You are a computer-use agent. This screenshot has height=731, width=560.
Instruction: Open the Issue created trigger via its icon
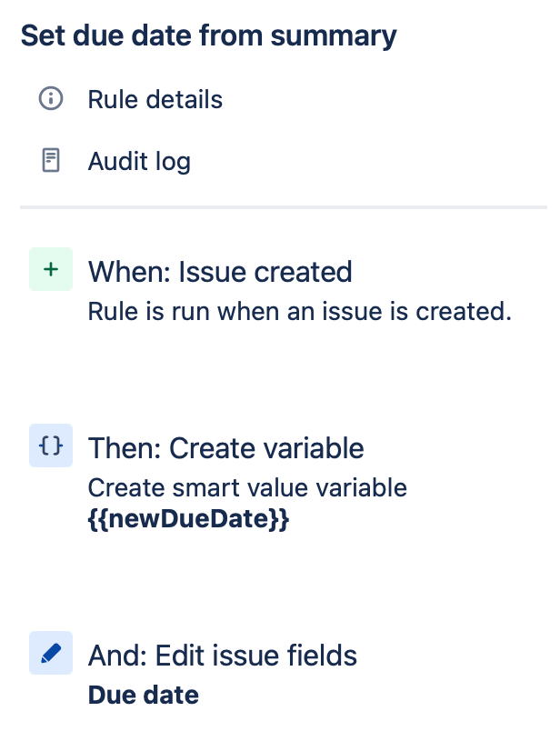[x=50, y=269]
